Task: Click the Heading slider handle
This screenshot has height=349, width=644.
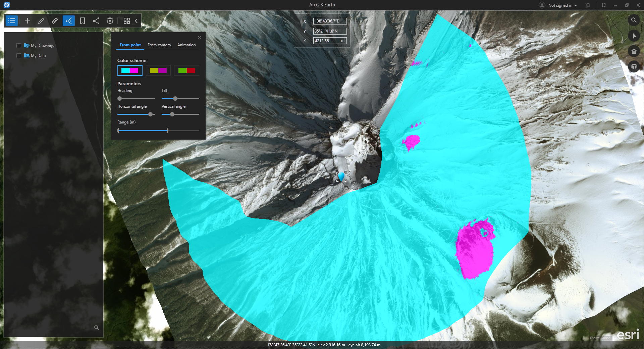Action: click(x=119, y=98)
